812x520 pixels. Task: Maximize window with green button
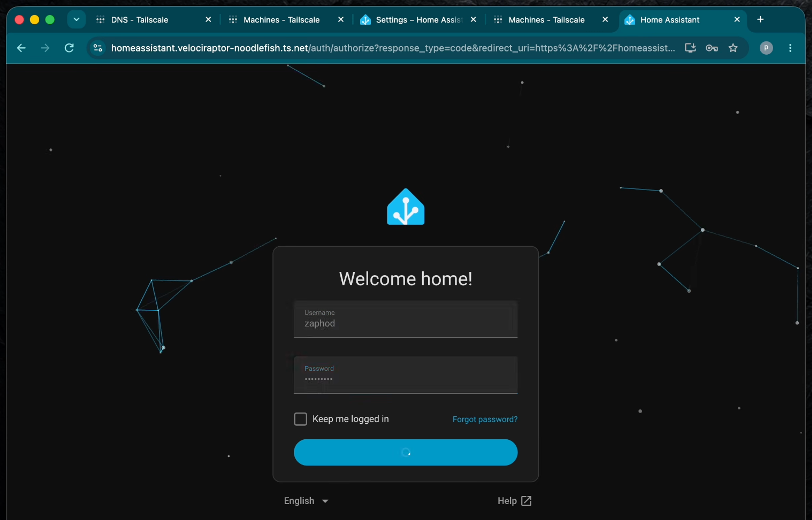(x=50, y=20)
